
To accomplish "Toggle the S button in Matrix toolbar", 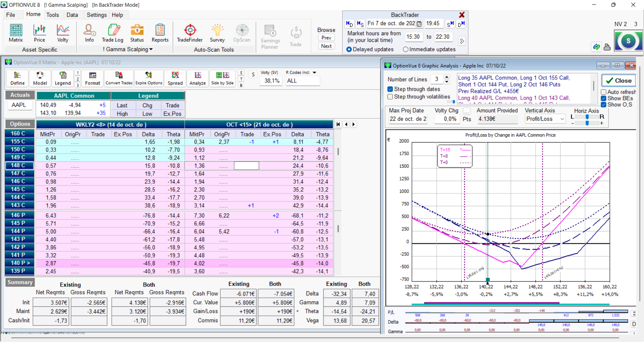I will point(253,75).
